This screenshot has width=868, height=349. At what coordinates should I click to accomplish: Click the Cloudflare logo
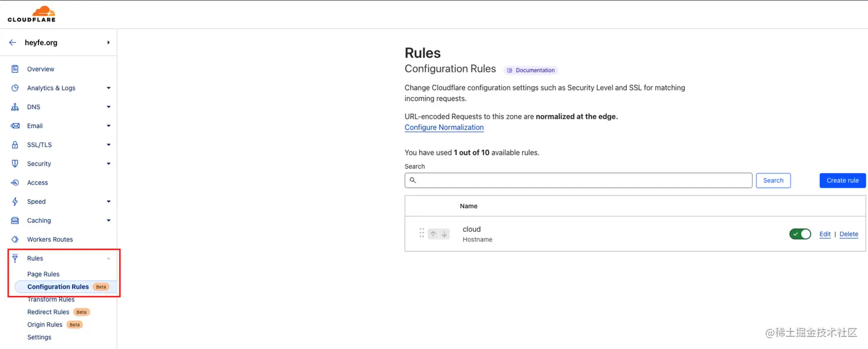tap(32, 14)
